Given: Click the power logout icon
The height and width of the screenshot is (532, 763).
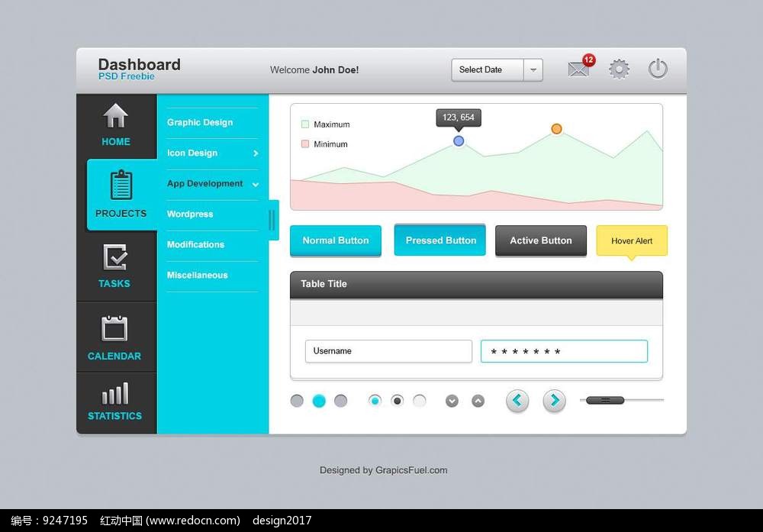Looking at the screenshot, I should (x=658, y=69).
